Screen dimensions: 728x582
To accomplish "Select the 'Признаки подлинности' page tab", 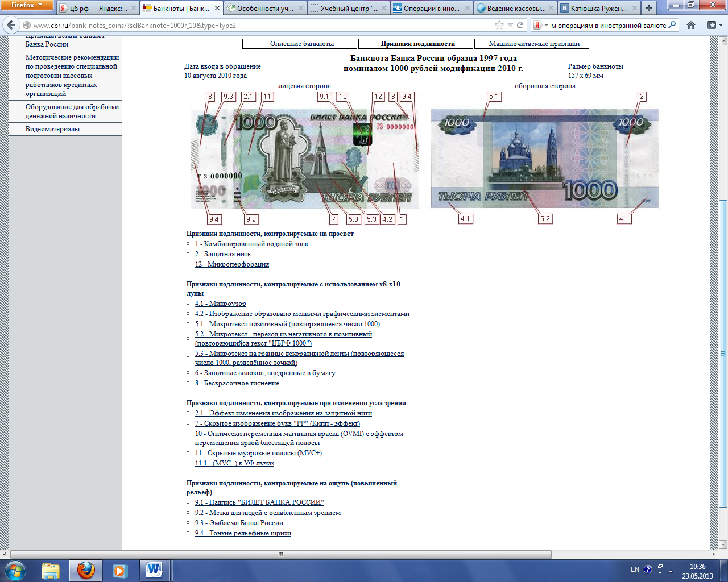I will pos(416,44).
